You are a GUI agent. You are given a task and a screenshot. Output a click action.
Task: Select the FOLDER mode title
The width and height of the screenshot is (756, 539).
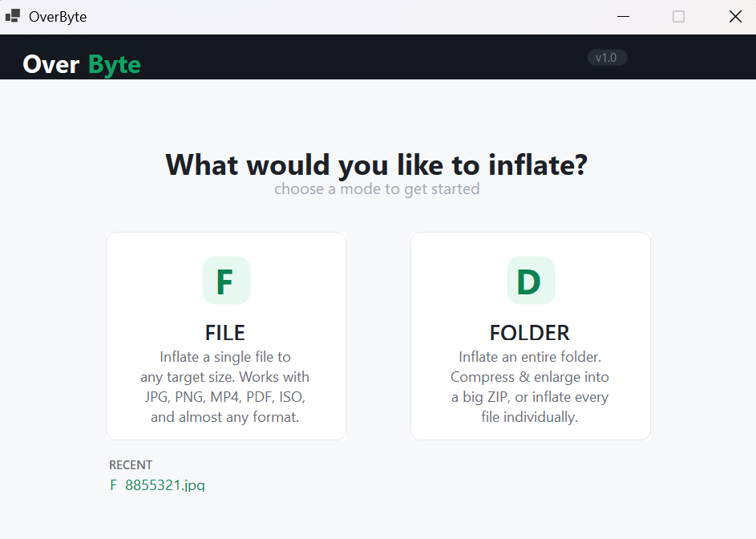coord(530,332)
